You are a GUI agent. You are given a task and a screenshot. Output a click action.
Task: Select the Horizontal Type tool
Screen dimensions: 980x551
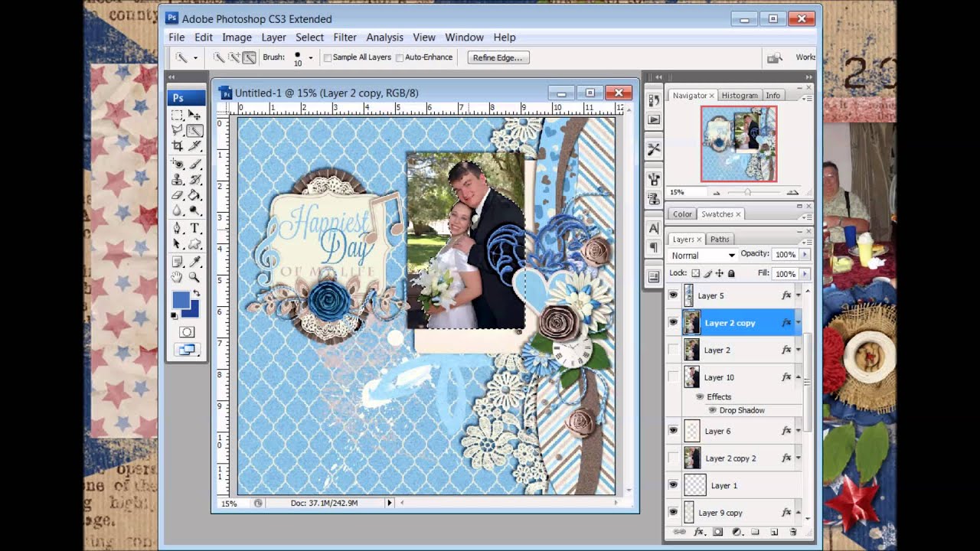(x=194, y=228)
